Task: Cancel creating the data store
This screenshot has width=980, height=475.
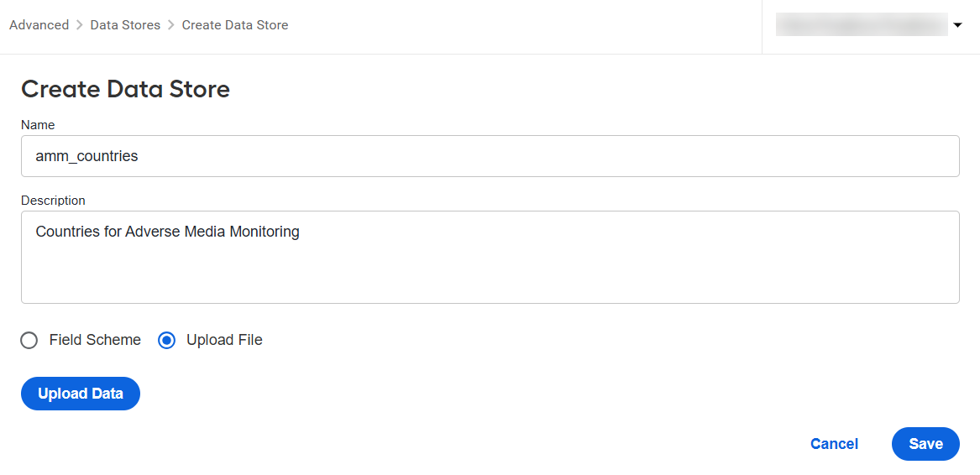Action: click(x=835, y=444)
